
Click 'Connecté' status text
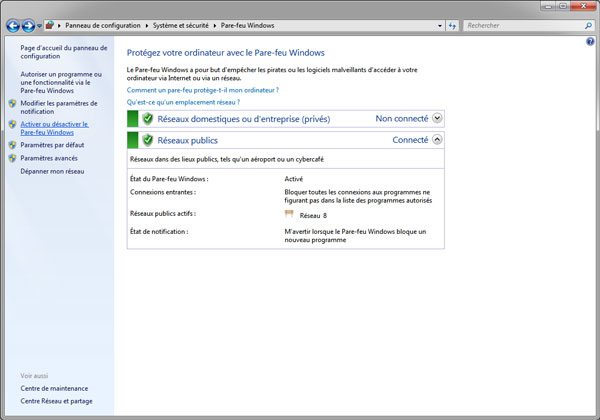[x=410, y=140]
